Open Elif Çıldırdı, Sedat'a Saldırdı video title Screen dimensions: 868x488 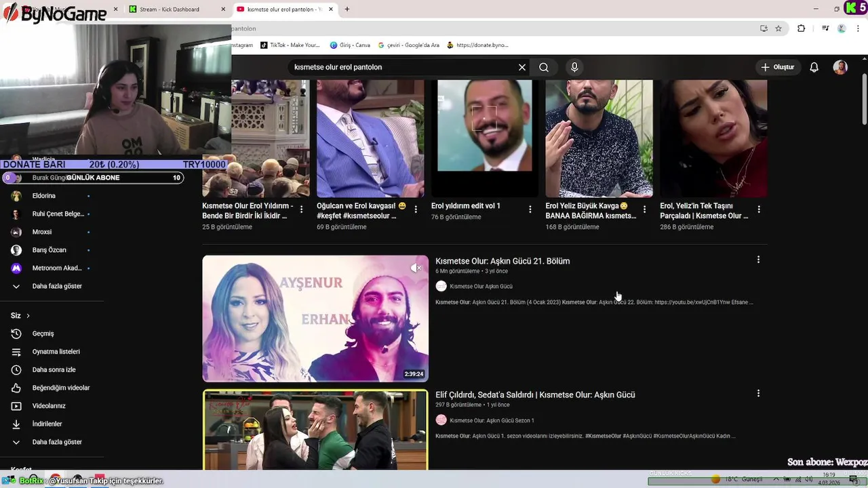pos(535,394)
